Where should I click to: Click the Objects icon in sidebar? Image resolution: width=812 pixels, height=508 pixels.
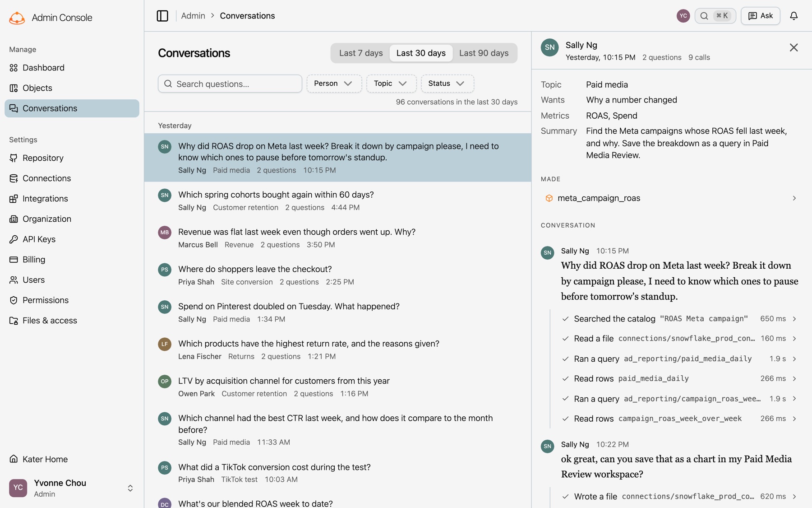[14, 88]
